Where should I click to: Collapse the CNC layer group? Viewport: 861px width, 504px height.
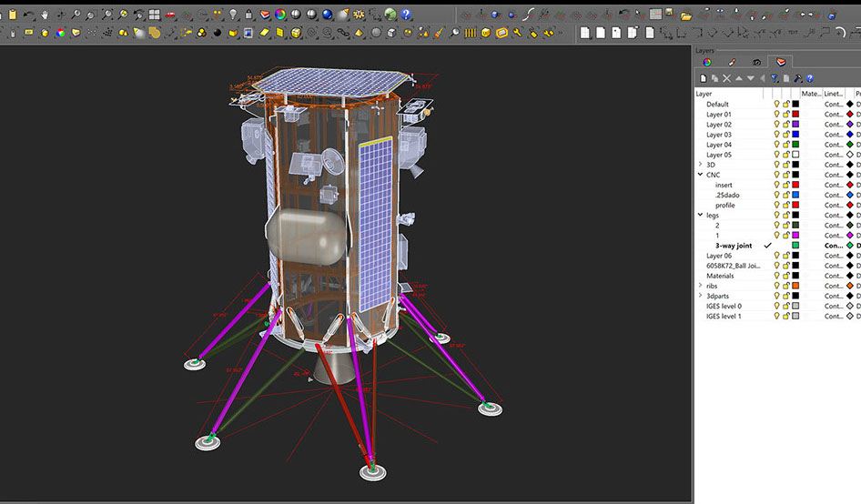tap(700, 175)
